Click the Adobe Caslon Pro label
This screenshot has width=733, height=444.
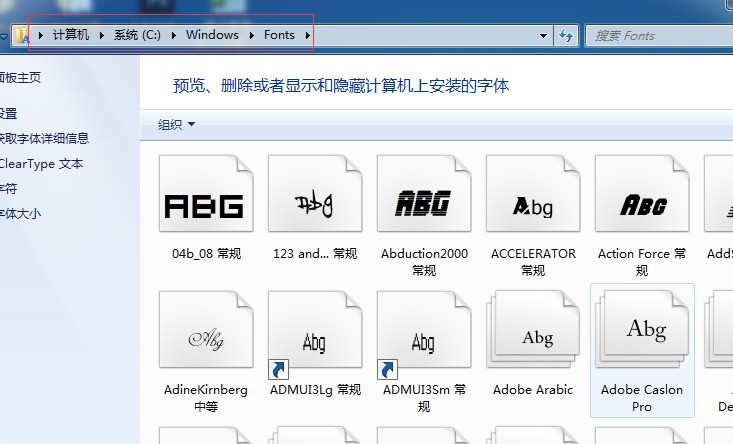[x=642, y=398]
